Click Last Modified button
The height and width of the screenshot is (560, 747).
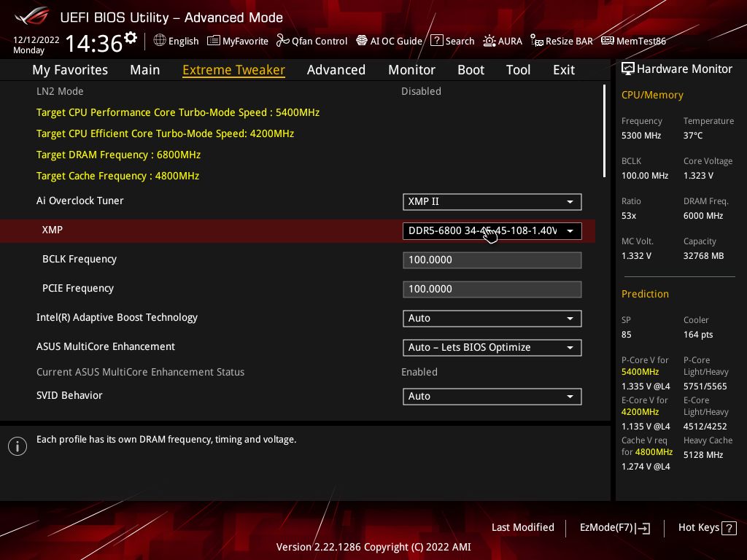[x=522, y=527]
